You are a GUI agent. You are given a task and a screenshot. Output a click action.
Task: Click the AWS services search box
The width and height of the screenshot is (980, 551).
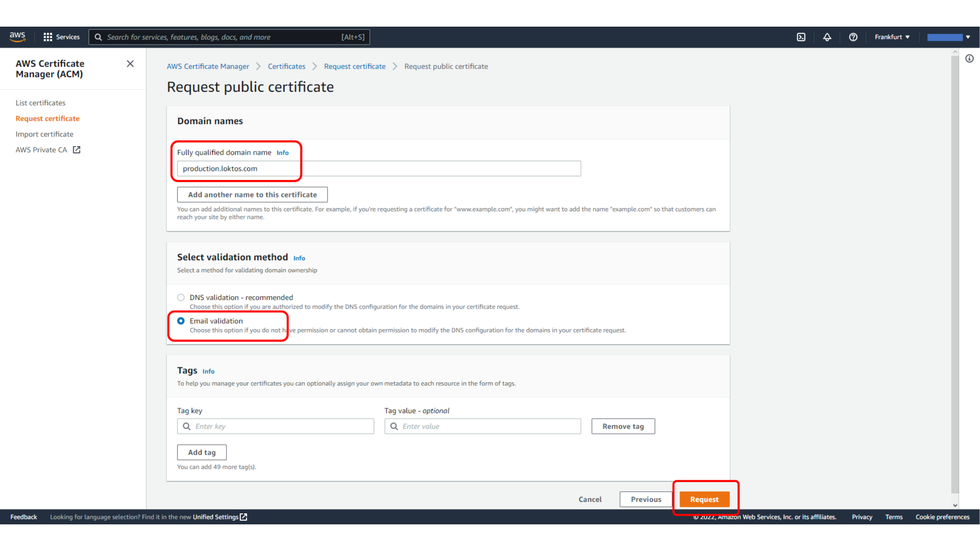pyautogui.click(x=229, y=37)
